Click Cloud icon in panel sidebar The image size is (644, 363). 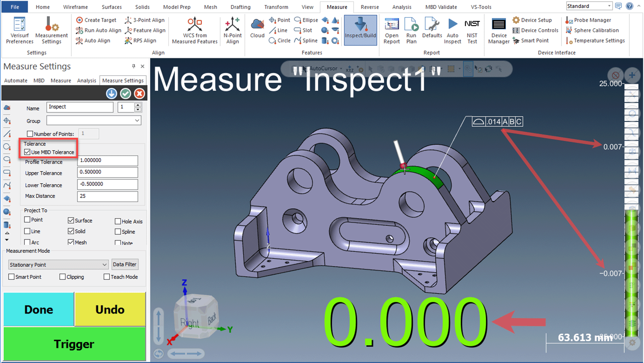tap(7, 108)
